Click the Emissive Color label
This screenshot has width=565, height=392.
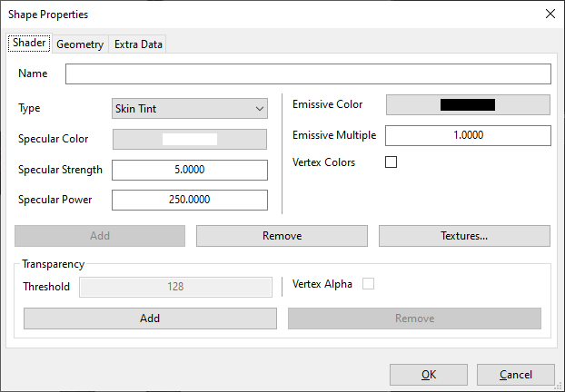pyautogui.click(x=327, y=104)
